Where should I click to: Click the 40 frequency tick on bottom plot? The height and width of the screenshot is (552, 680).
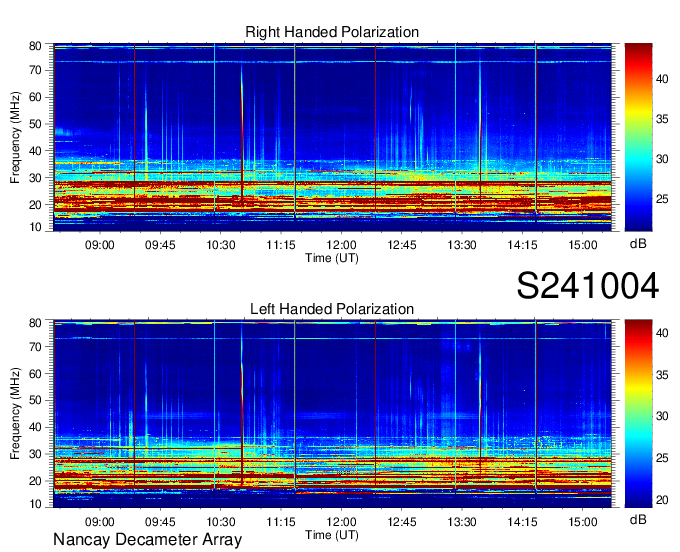tap(35, 427)
